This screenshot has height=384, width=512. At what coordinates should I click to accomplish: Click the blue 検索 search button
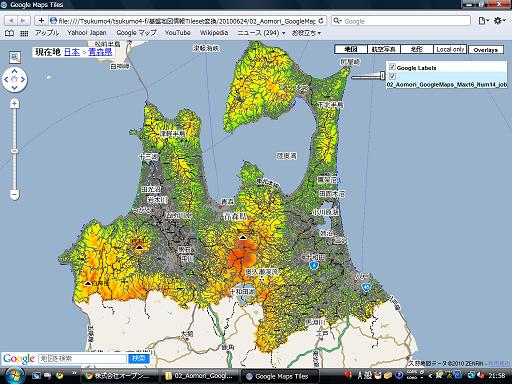138,359
